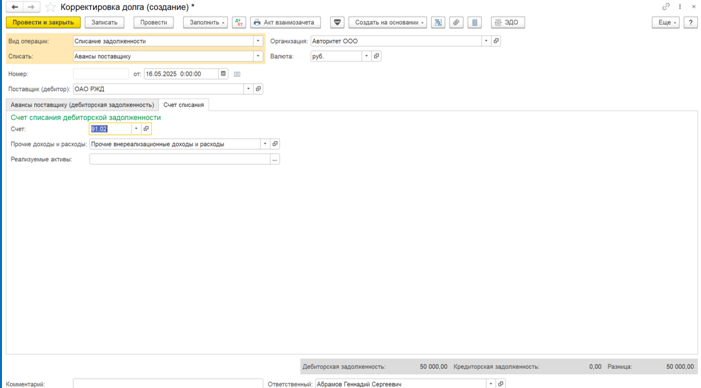Open calendar picker next to date field
Screen dimensions: 701x388
click(223, 74)
